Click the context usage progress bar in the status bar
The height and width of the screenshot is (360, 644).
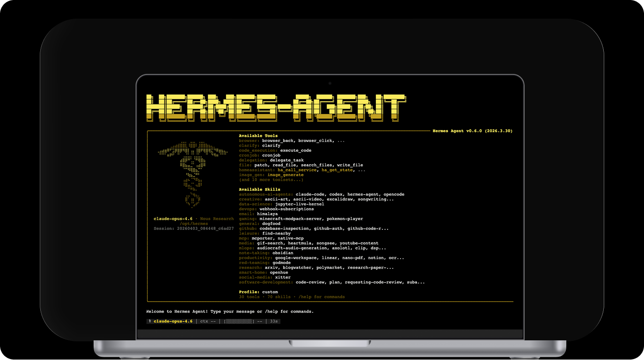click(x=239, y=322)
